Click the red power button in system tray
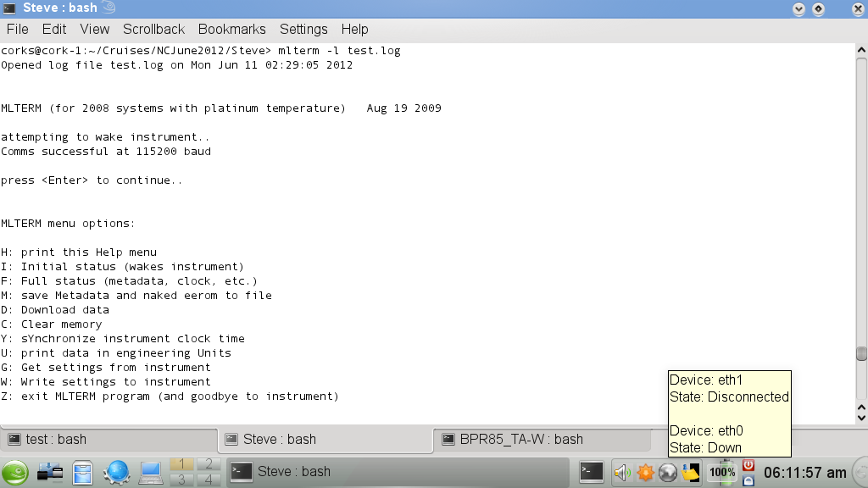This screenshot has height=488, width=868. click(x=748, y=466)
